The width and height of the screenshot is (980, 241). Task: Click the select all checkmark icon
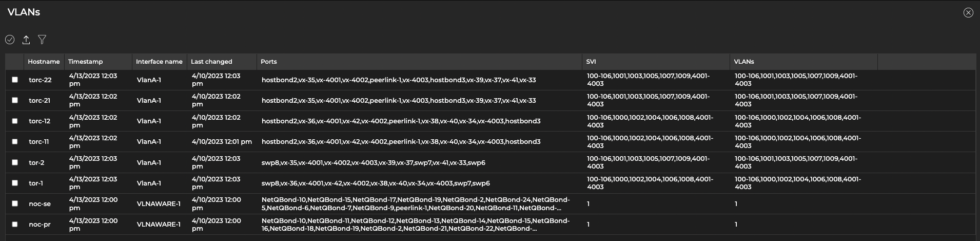(10, 40)
